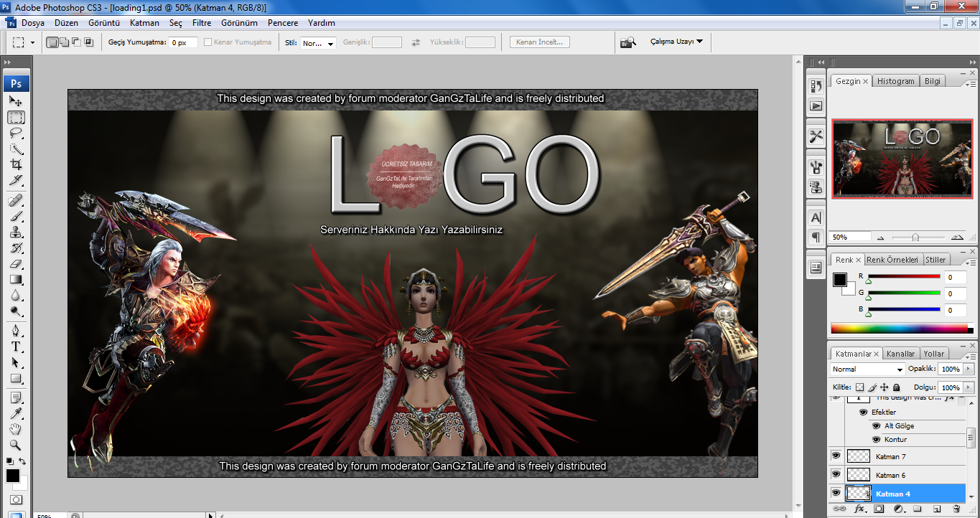Select the Healing Brush tool
This screenshot has height=518, width=980.
[16, 200]
